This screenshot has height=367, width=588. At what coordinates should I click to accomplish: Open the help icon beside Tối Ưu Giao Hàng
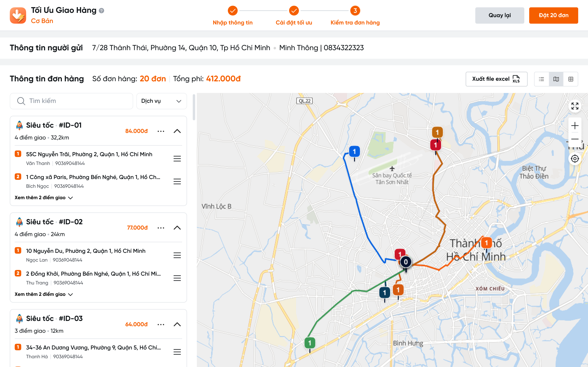pyautogui.click(x=101, y=11)
